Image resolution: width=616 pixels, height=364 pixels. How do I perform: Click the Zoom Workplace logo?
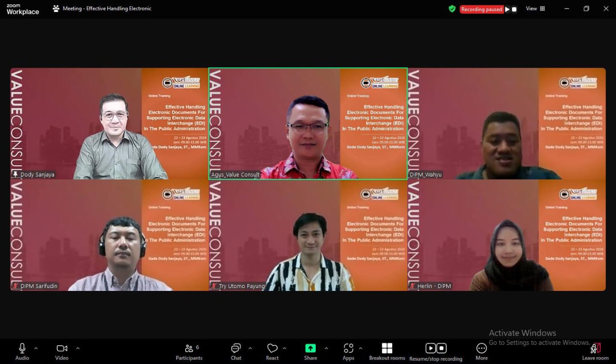(x=23, y=9)
